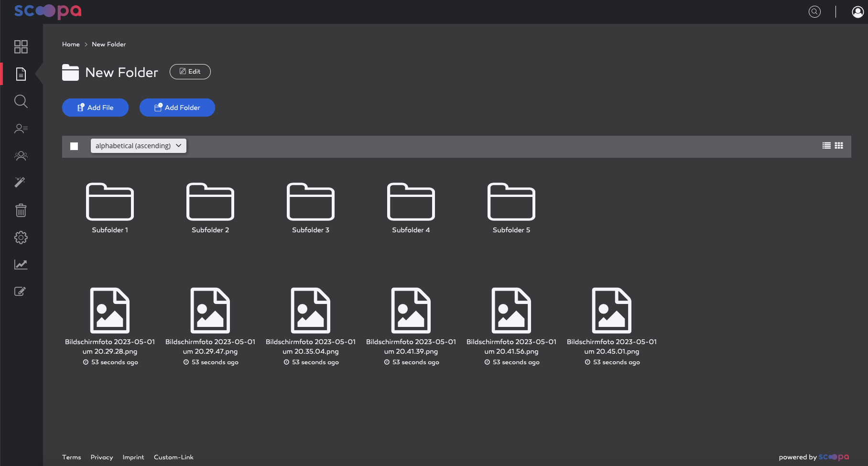Select file Bildschirmfoto um 20.41.39.png
The width and height of the screenshot is (868, 466).
pos(411,326)
